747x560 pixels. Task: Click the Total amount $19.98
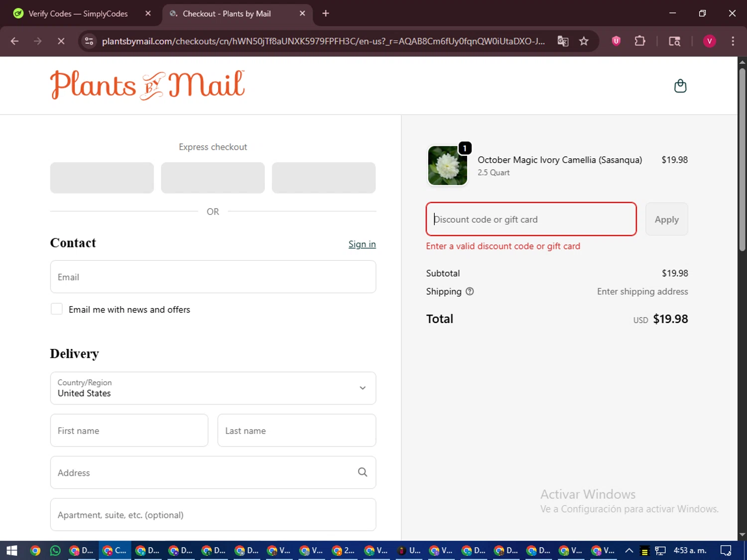670,319
